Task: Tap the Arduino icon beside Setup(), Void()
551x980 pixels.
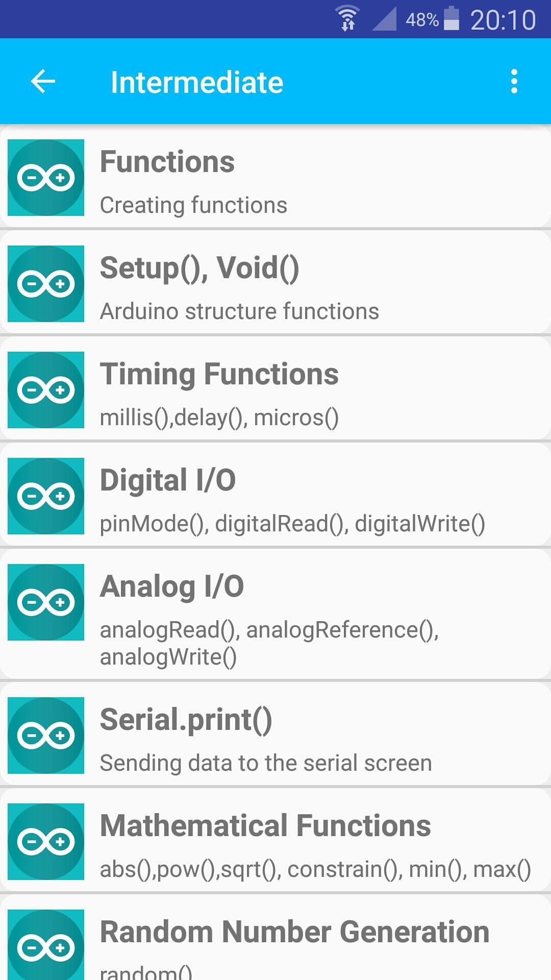Action: coord(46,284)
